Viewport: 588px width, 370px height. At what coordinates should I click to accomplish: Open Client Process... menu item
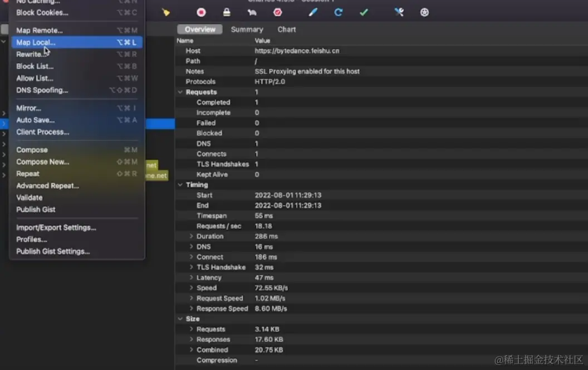click(x=77, y=132)
